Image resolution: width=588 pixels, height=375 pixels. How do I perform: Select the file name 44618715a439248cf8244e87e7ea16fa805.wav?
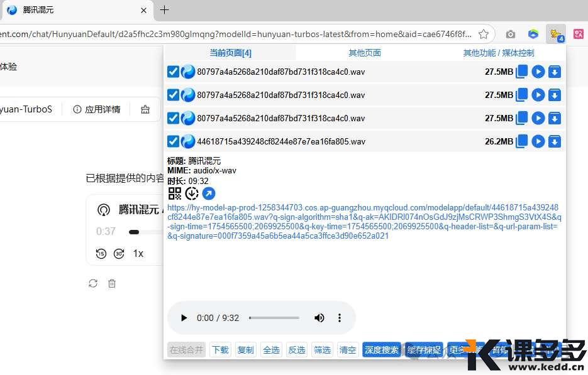click(x=281, y=141)
